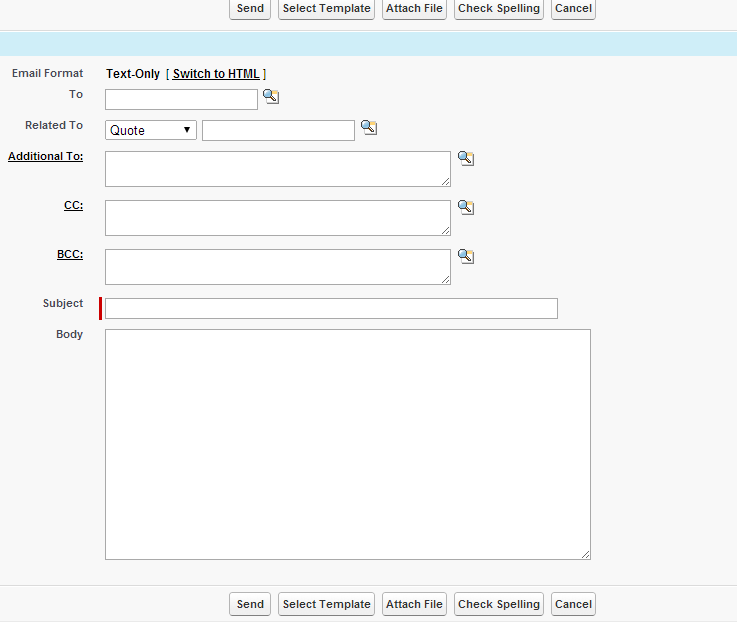
Task: Click the top Cancel button
Action: click(573, 8)
